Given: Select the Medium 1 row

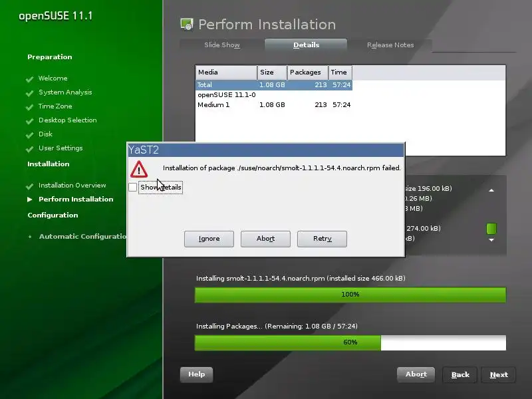Looking at the screenshot, I should [x=274, y=105].
